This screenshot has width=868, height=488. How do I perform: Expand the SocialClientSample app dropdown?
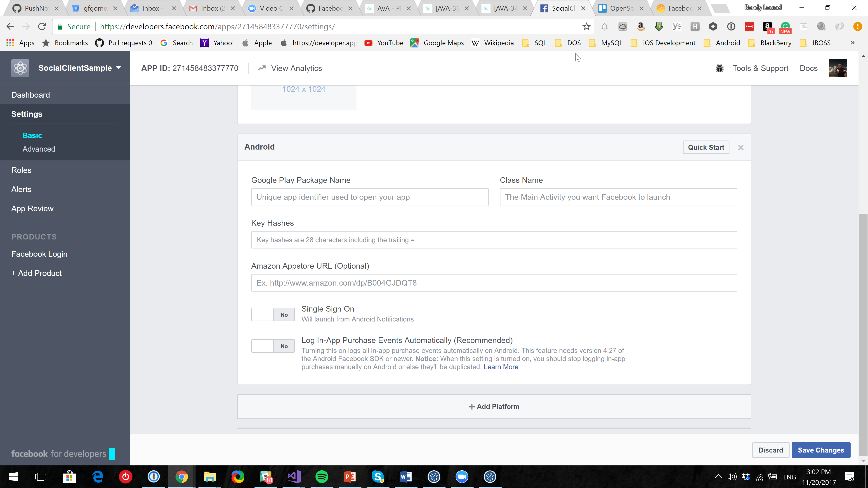[x=119, y=68]
